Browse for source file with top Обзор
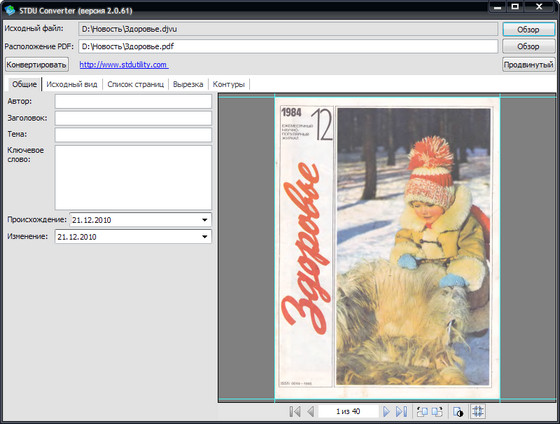Viewport: 560px width, 424px height. click(x=529, y=30)
